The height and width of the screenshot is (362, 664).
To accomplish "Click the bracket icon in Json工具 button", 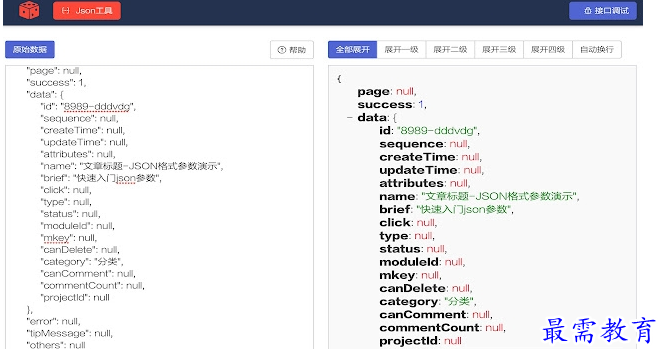I will (65, 11).
